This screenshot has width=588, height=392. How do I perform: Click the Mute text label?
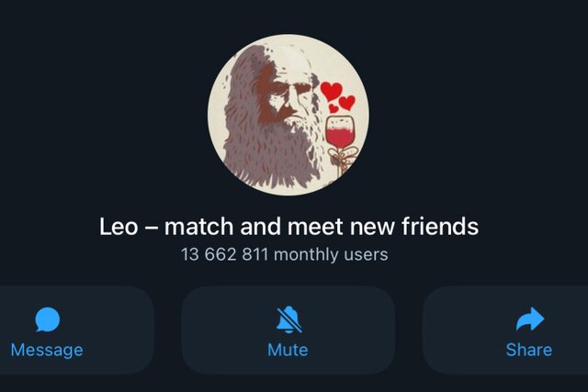(x=288, y=350)
